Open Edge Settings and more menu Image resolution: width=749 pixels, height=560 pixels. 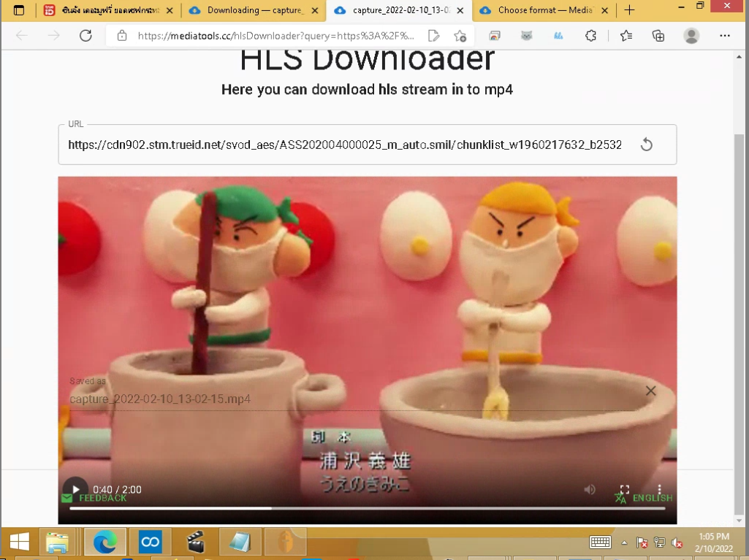pos(725,35)
